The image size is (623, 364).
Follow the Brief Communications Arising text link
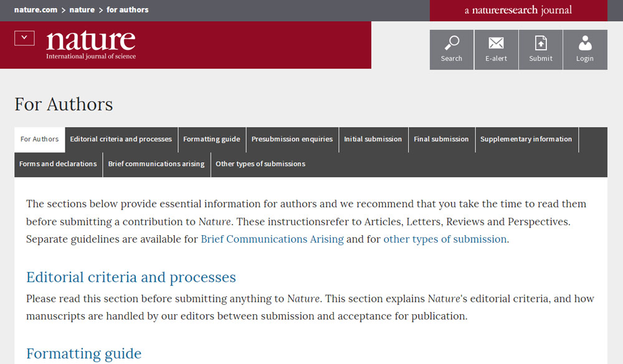272,240
